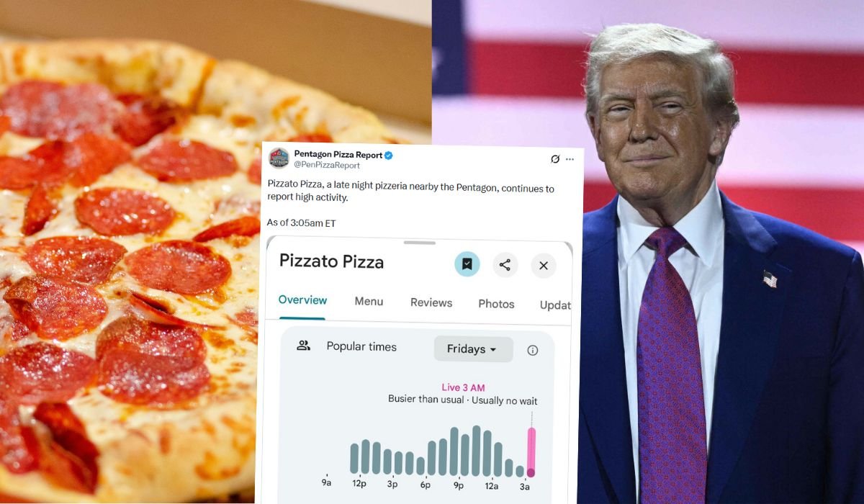The height and width of the screenshot is (504, 864).
Task: Select the partially visible Updates tab
Action: [555, 305]
